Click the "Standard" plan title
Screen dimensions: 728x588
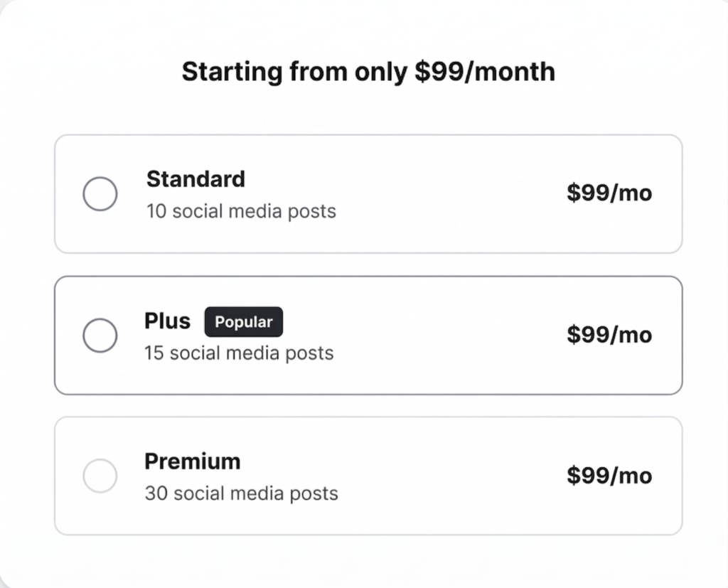(x=196, y=178)
